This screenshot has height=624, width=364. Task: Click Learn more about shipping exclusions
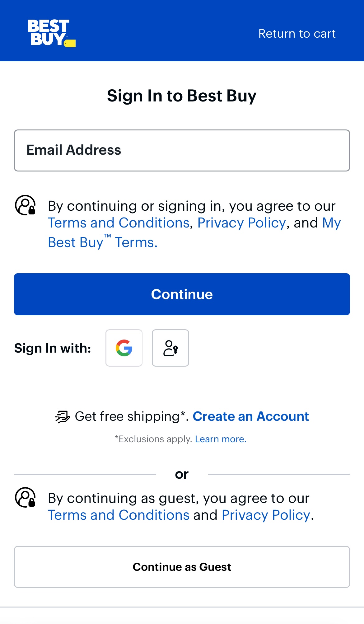pyautogui.click(x=221, y=439)
